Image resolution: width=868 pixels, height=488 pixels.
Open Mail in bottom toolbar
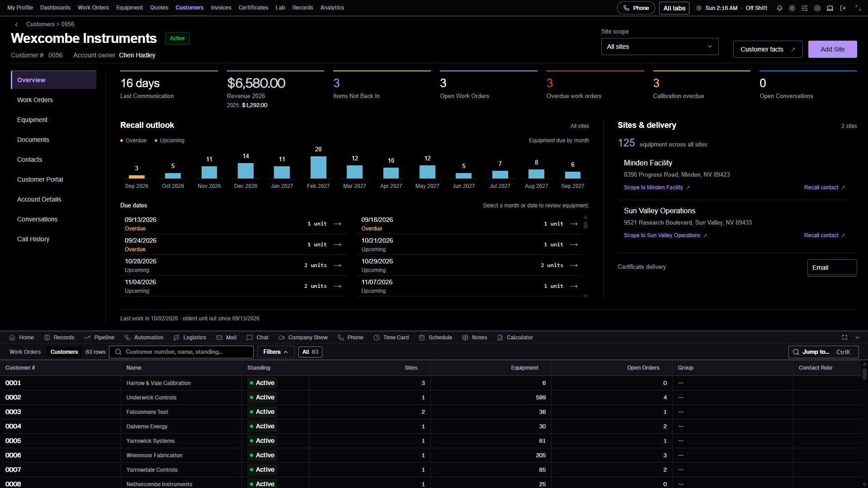tap(226, 338)
